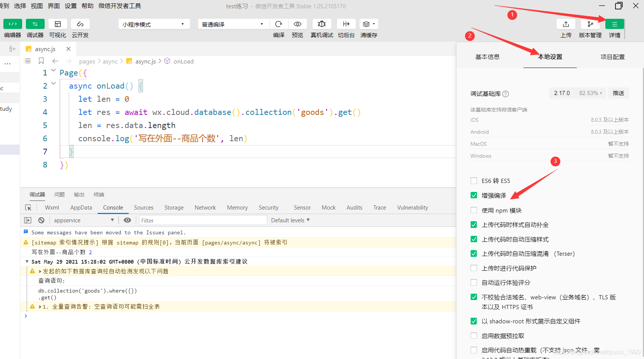Open the 小程序模式 mode dropdown

154,24
